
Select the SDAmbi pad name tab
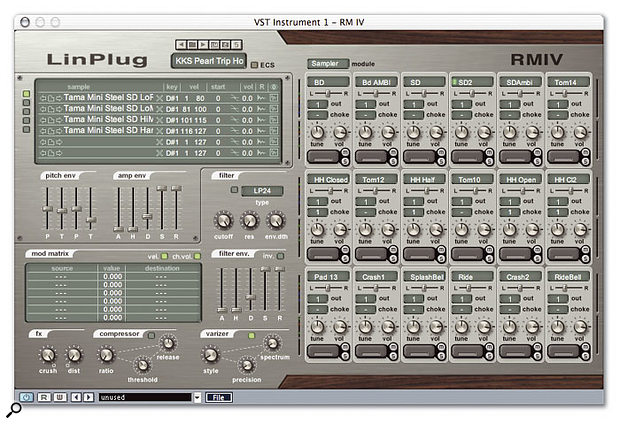[x=520, y=82]
